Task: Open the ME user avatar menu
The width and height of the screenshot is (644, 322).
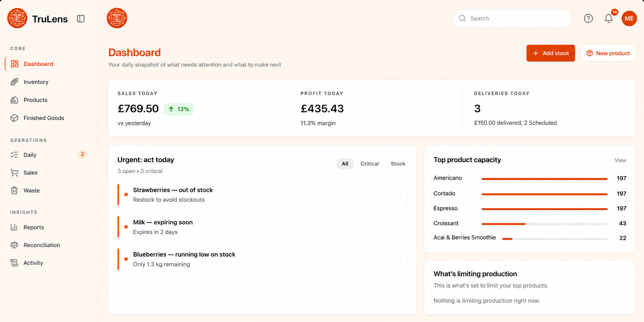Action: 629,19
